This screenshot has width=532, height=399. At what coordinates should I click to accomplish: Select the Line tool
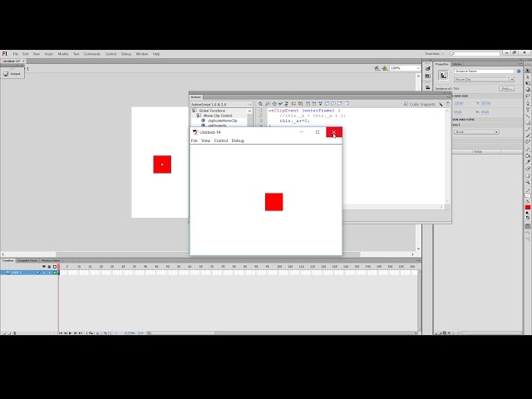(x=528, y=116)
